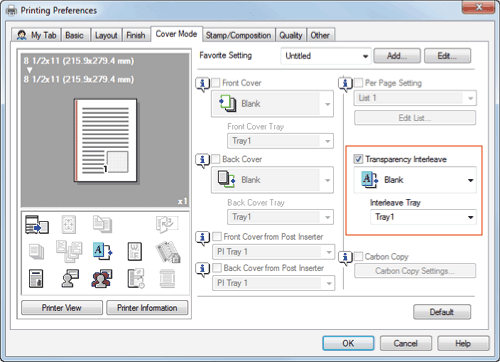Restore settings with the Default button
This screenshot has width=500, height=362.
tap(442, 312)
